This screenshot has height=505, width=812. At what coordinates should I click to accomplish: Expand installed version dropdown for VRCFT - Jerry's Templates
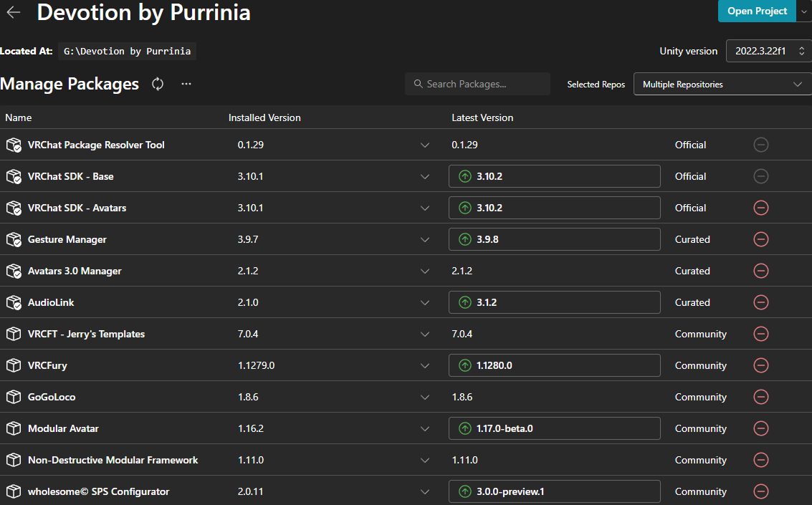425,335
